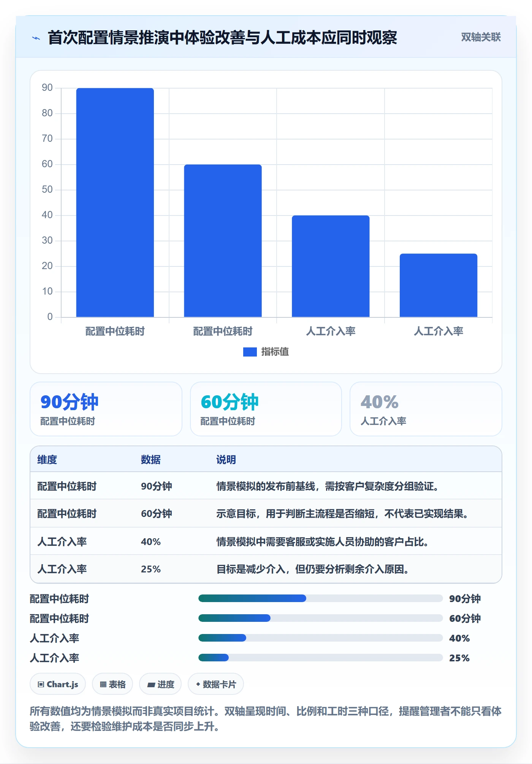
Task: Click the Chart.js tag chip
Action: tap(58, 684)
